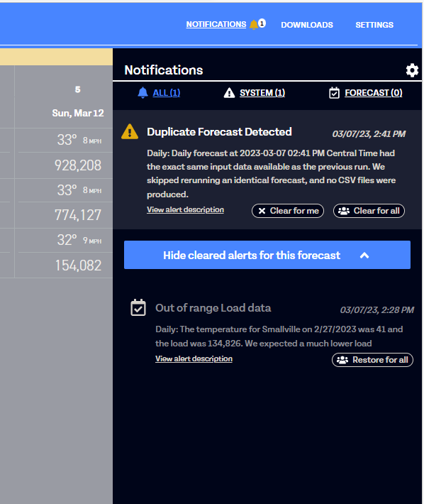Click the warning triangle icon beside SYSTEM
Viewport: 424px width, 504px height.
click(229, 93)
